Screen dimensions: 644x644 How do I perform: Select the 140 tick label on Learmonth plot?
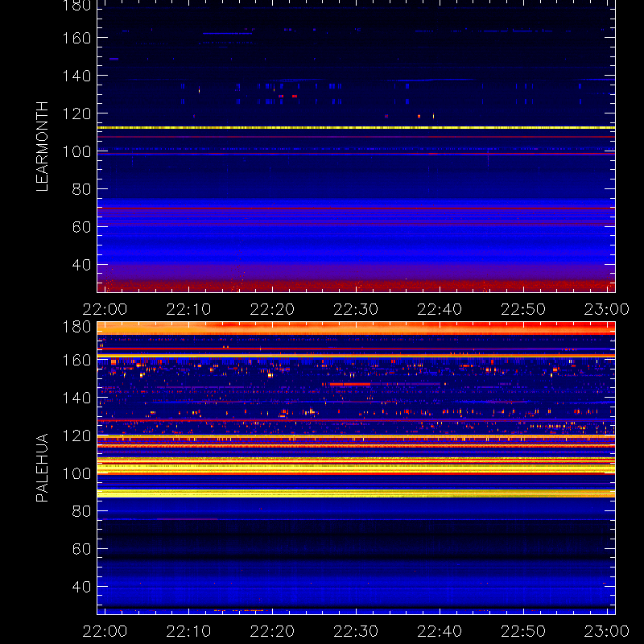point(76,76)
